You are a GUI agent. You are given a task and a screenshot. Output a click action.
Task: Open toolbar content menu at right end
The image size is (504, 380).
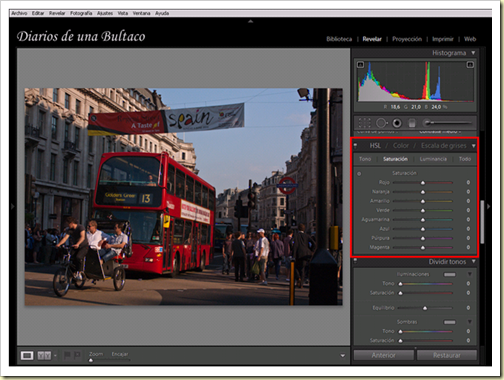343,356
